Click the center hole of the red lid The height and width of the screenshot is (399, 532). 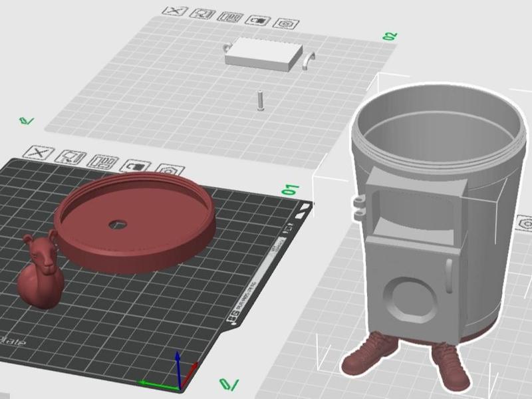(x=118, y=224)
